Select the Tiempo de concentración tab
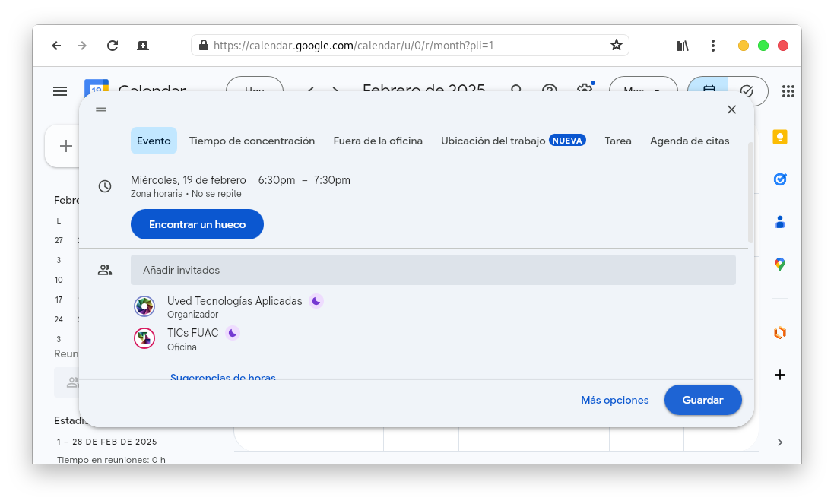This screenshot has height=504, width=834. tap(252, 141)
